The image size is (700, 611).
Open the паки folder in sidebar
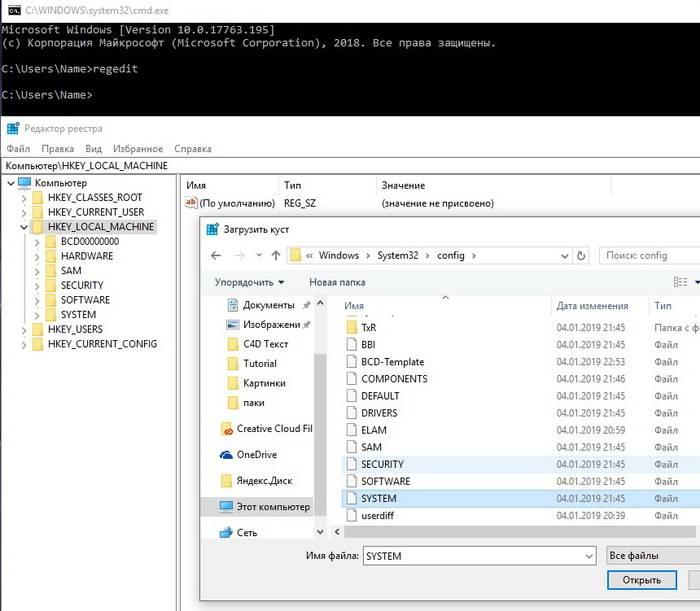pyautogui.click(x=254, y=403)
